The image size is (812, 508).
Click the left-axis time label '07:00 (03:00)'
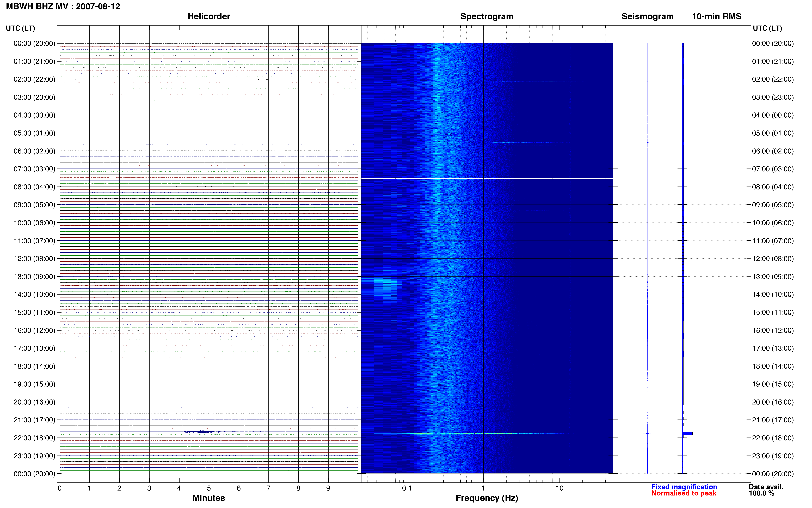[34, 169]
